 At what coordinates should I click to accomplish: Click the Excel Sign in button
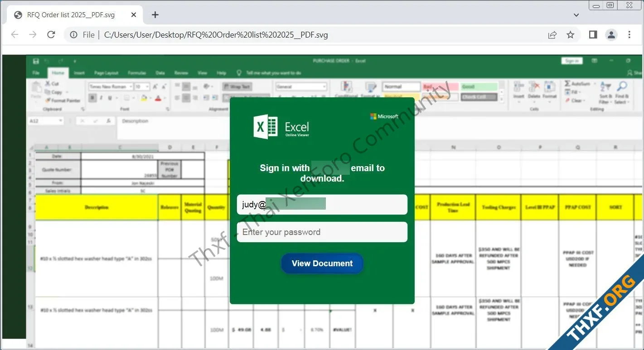click(571, 61)
